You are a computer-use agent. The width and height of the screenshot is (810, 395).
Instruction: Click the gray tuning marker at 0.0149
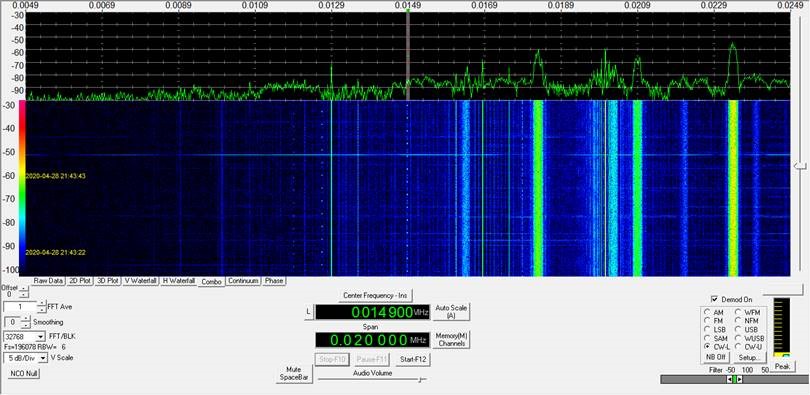tap(408, 56)
